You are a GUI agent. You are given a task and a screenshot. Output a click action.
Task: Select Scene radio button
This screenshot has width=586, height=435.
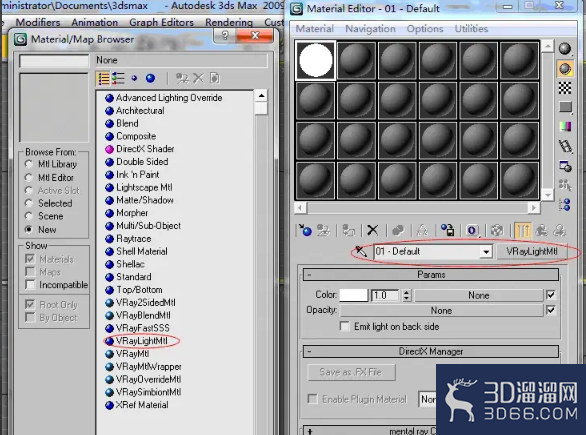[x=28, y=216]
